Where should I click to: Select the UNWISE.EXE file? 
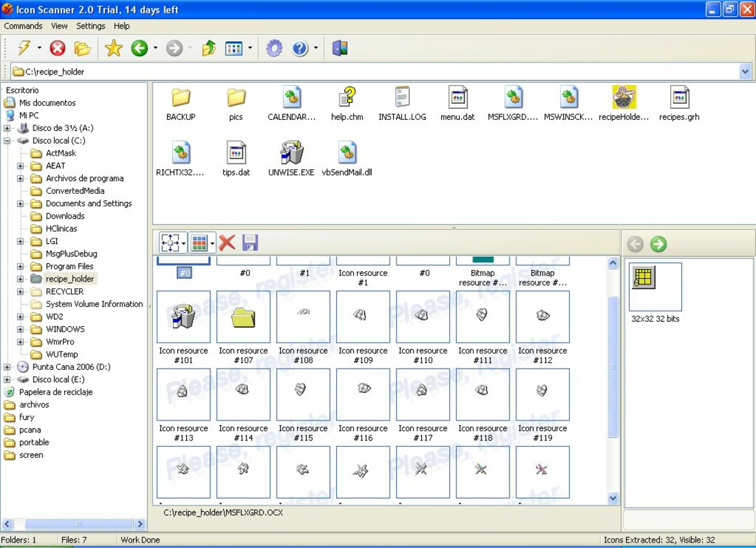coord(291,159)
